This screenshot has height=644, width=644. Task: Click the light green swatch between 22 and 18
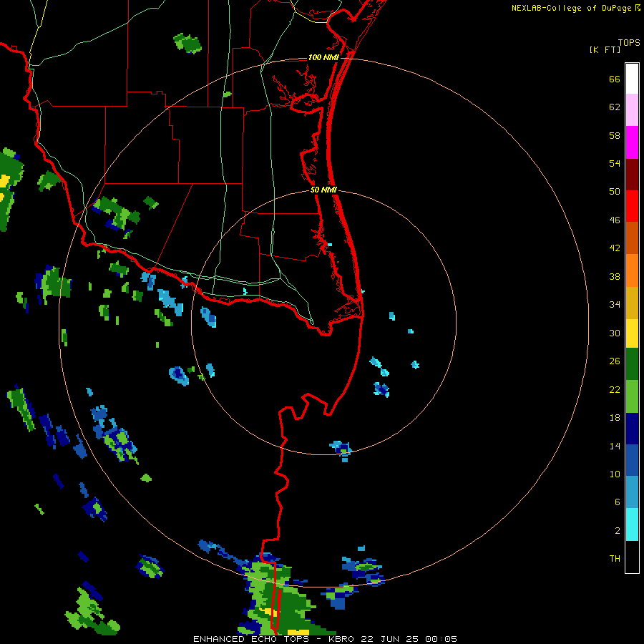click(x=632, y=396)
